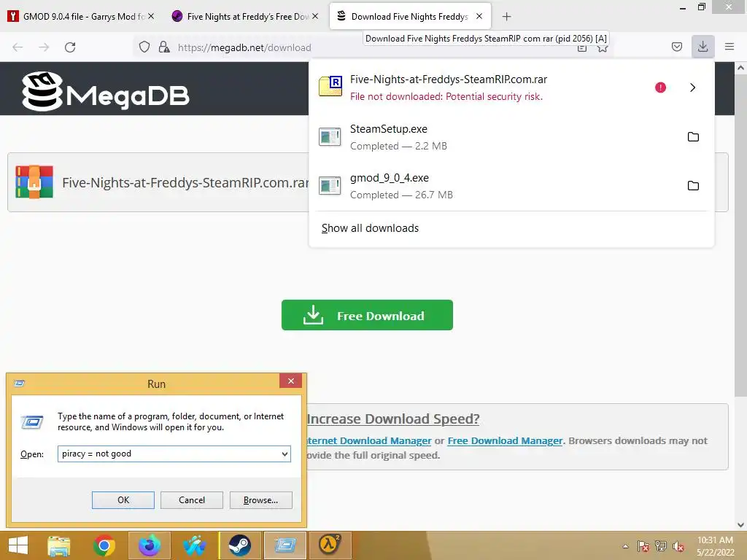747x560 pixels.
Task: Expand the blocked rar download options
Action: 693,87
